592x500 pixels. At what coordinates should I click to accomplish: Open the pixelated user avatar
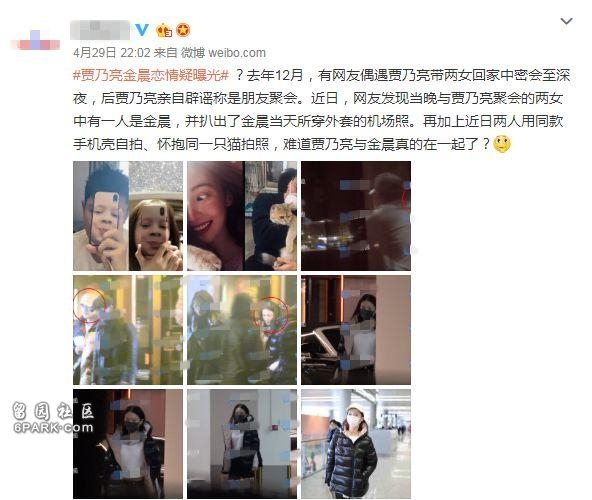[x=35, y=42]
